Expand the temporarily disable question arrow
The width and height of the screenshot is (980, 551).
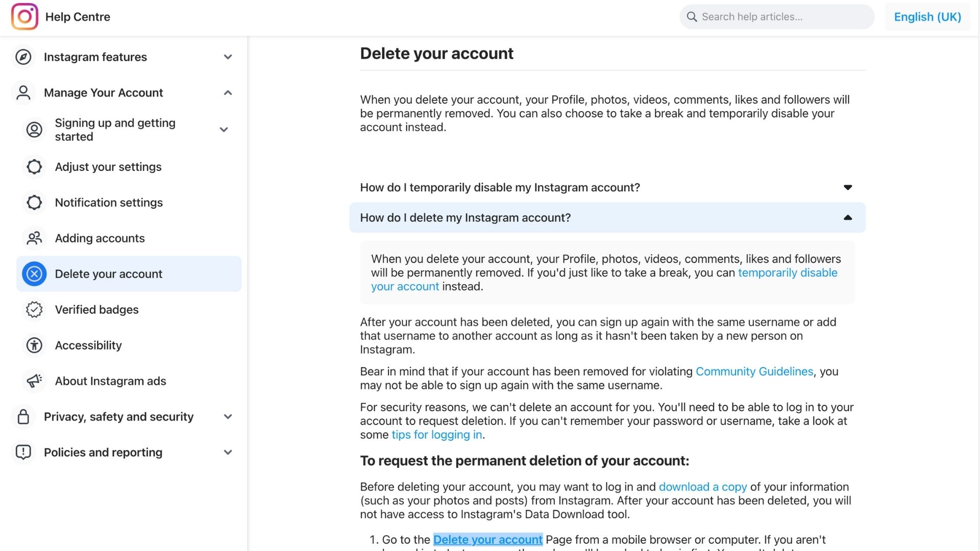848,187
